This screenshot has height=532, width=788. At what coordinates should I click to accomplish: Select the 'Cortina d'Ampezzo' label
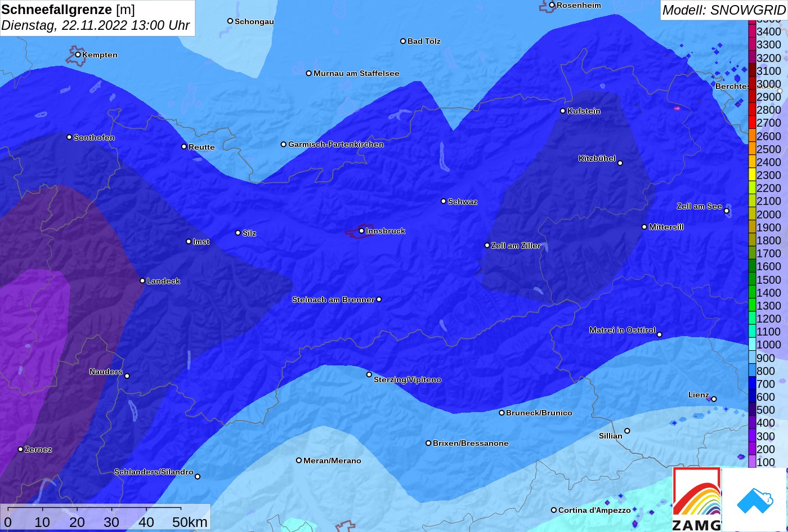pos(594,510)
